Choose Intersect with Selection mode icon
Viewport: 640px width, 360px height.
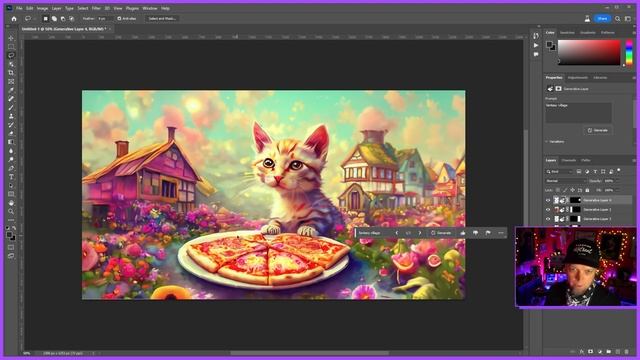(71, 19)
